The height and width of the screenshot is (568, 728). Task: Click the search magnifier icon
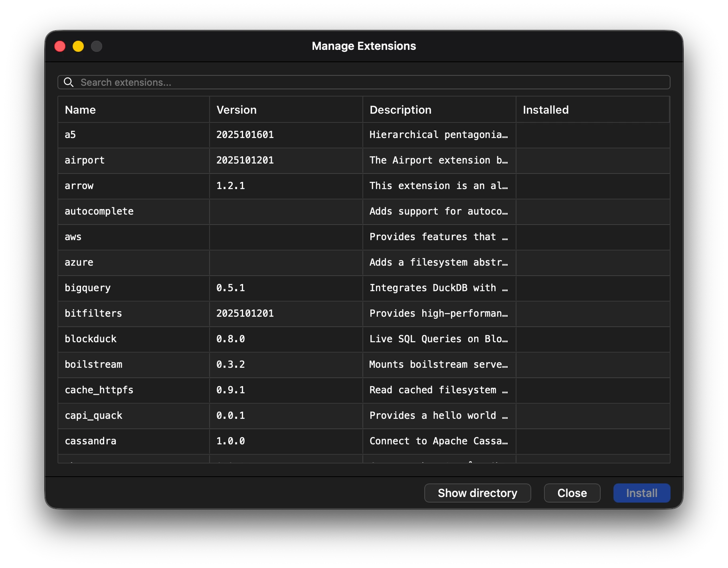(x=69, y=82)
